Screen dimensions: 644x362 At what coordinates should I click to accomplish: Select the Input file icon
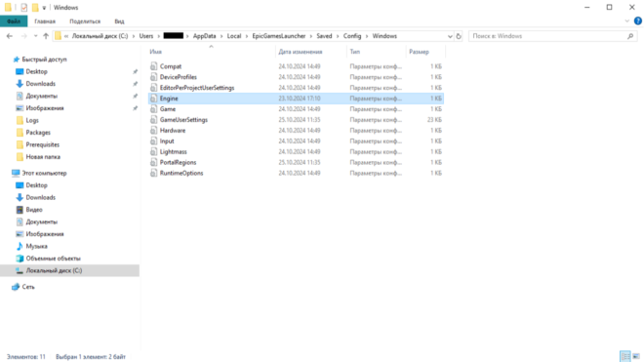pyautogui.click(x=153, y=141)
